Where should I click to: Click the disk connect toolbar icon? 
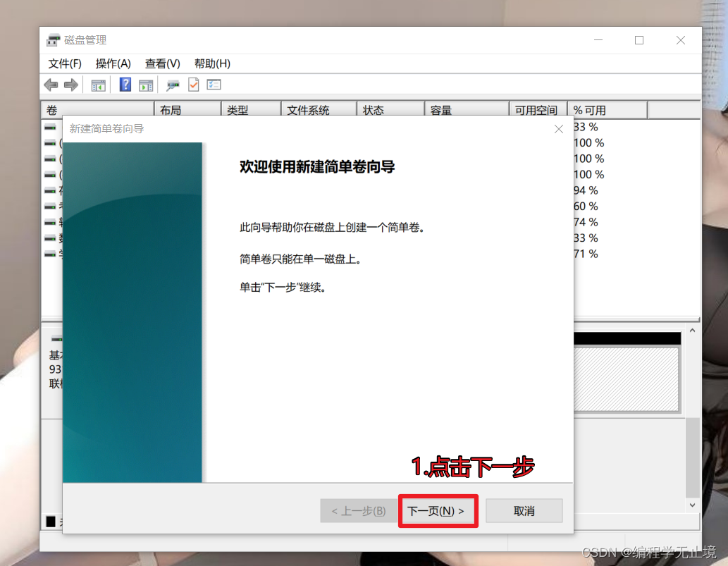173,85
